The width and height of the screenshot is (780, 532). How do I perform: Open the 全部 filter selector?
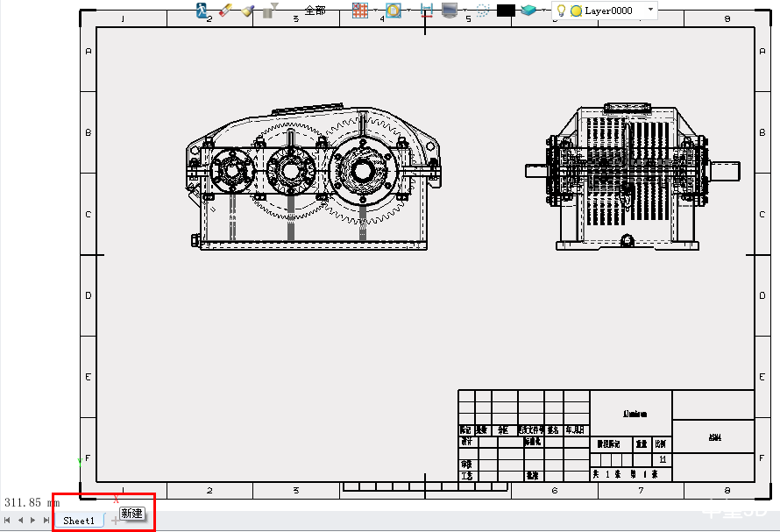pyautogui.click(x=315, y=11)
